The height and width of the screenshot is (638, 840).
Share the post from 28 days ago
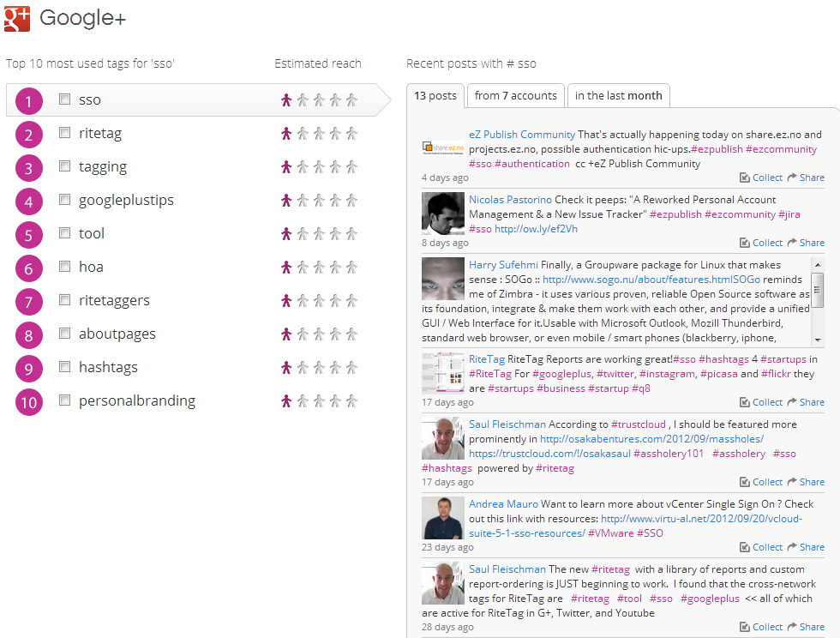coord(806,627)
